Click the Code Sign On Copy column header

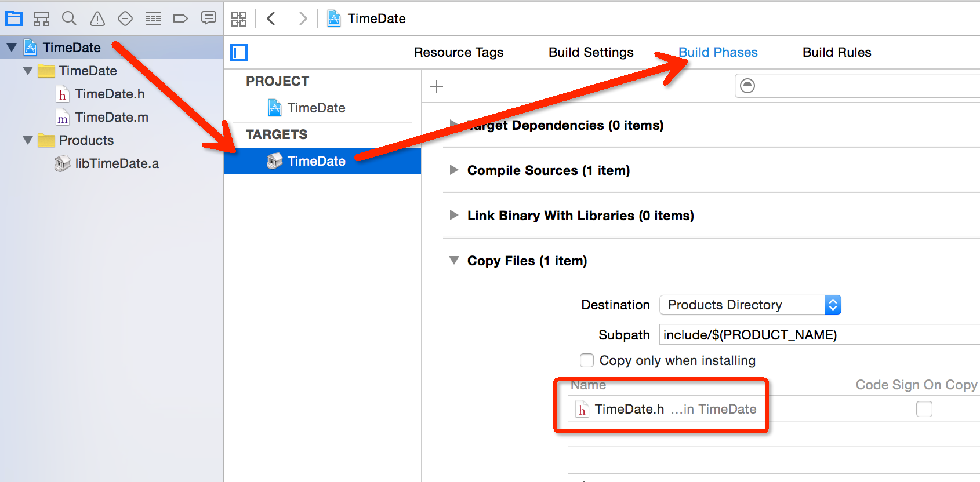(x=916, y=385)
